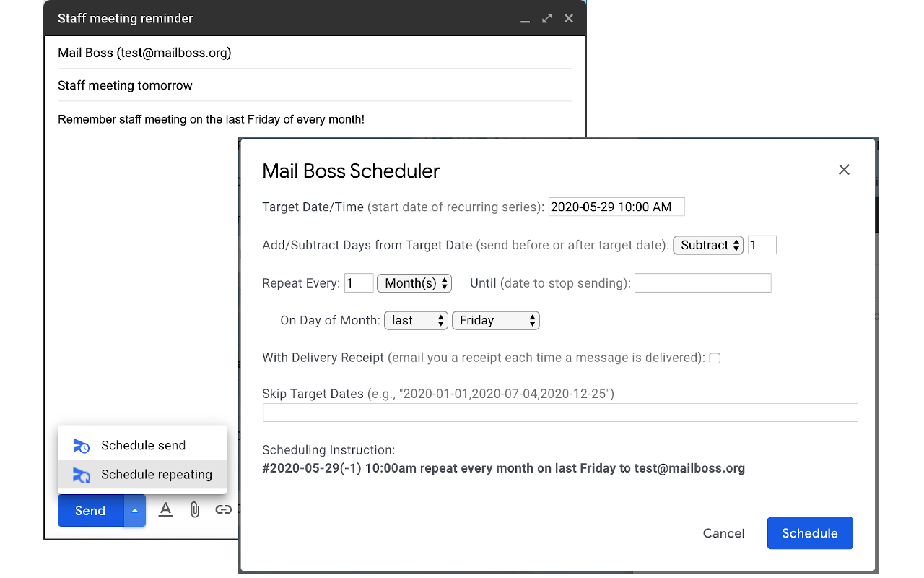
Task: Close the Staff meeting reminder compose window
Action: (x=569, y=18)
